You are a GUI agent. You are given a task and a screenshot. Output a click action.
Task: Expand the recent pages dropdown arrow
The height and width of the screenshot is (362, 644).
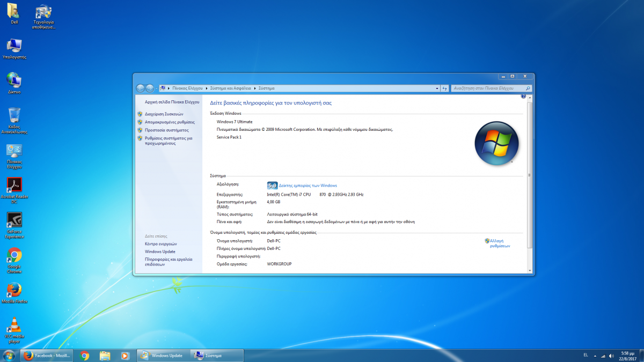tap(156, 88)
